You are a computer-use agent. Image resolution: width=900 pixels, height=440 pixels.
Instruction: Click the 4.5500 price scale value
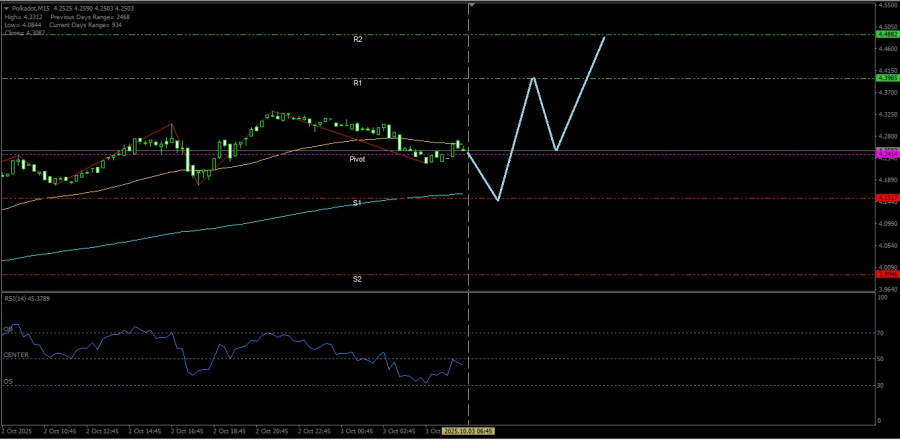pyautogui.click(x=885, y=6)
